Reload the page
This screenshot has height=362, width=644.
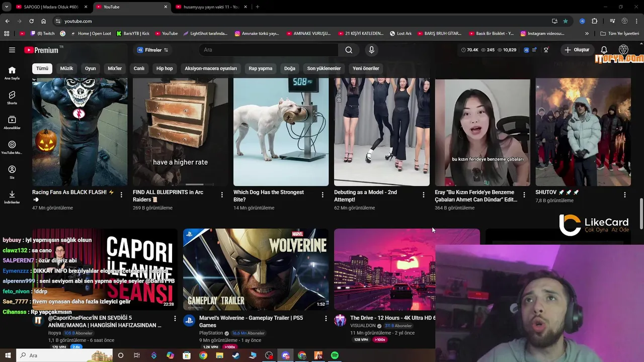(31, 21)
